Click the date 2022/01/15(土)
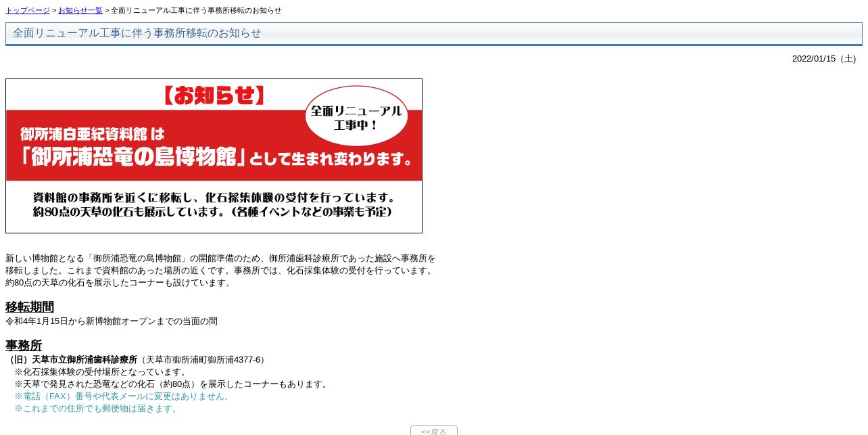The width and height of the screenshot is (868, 435). pyautogui.click(x=824, y=59)
